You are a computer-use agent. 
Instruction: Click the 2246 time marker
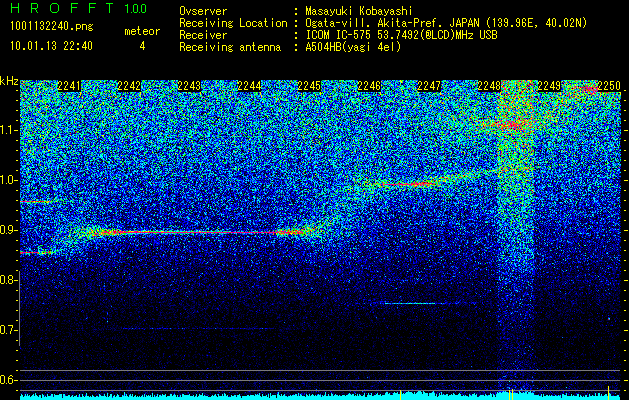click(369, 86)
